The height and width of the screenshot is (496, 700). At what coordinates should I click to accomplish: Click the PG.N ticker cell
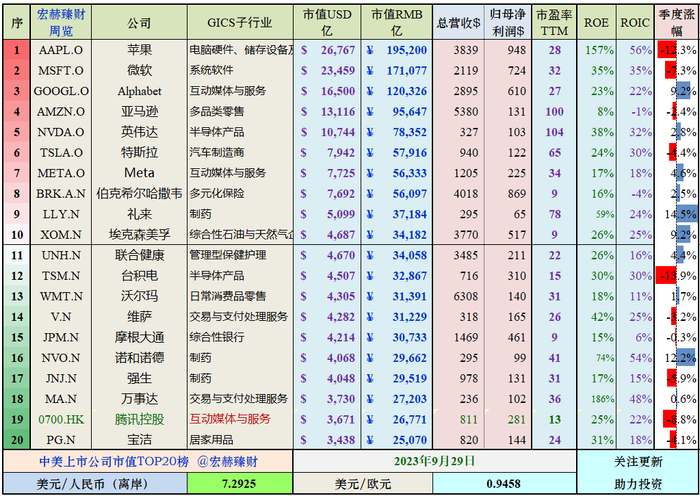(x=61, y=440)
